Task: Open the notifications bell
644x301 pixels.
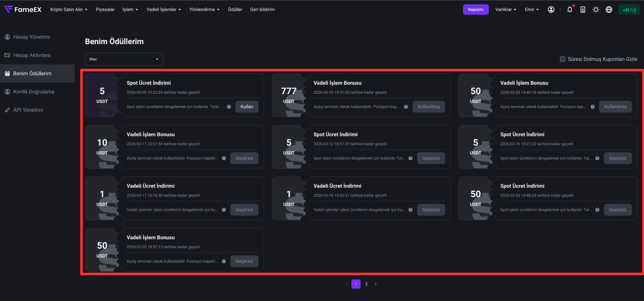Action: click(x=569, y=9)
